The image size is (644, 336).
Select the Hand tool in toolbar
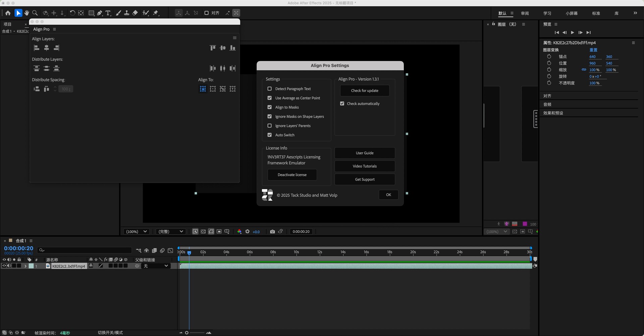(26, 13)
